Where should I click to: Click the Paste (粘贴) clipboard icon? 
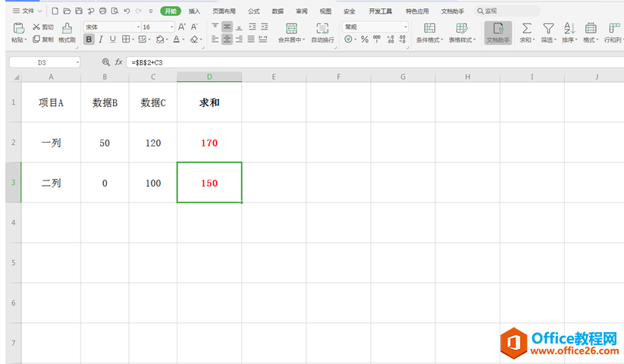tap(19, 27)
